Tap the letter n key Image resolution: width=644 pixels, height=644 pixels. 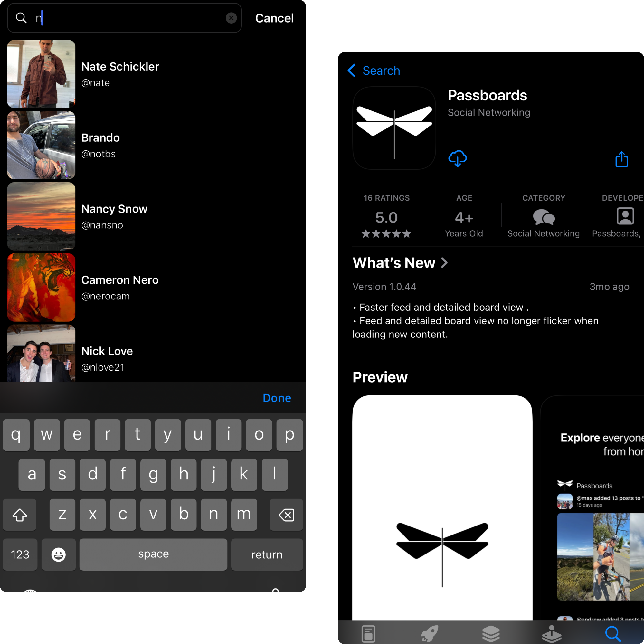click(214, 514)
